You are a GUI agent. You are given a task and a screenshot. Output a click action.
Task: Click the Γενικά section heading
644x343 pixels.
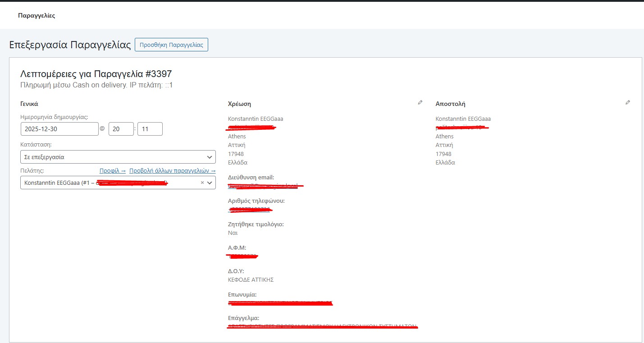coord(29,104)
